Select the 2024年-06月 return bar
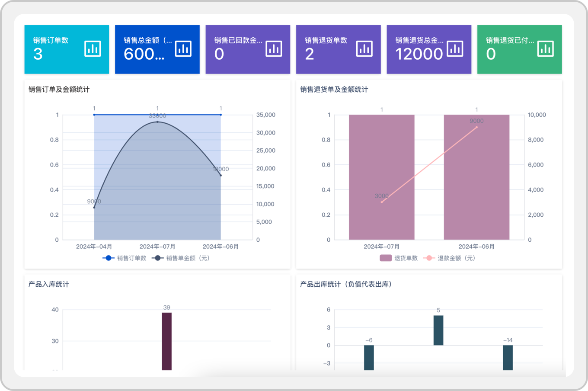 [x=476, y=177]
